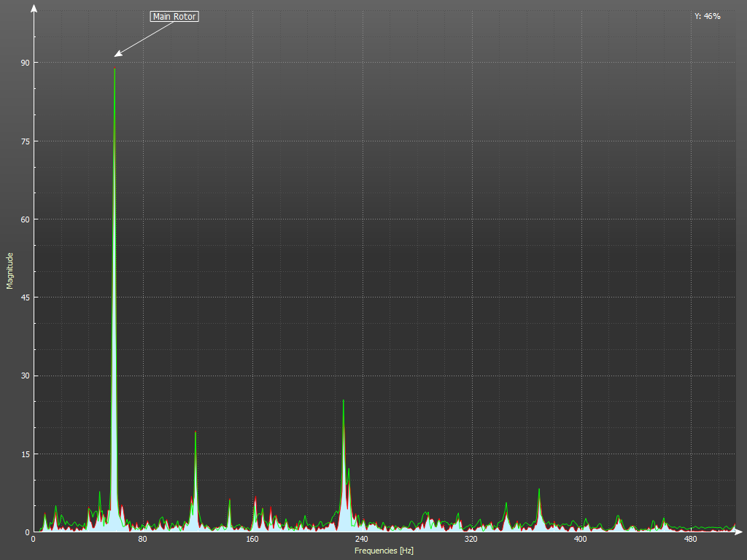Click the 400 tick label on frequency axis

coord(581,540)
